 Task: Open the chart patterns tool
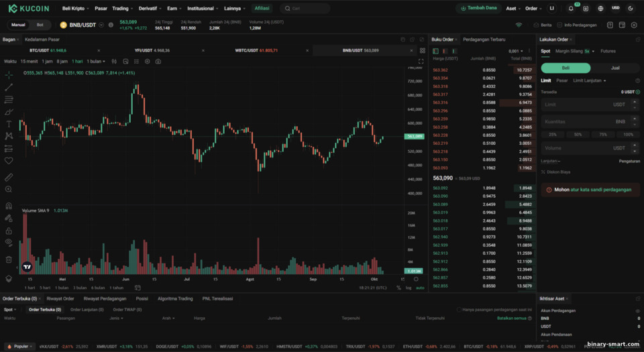(9, 136)
